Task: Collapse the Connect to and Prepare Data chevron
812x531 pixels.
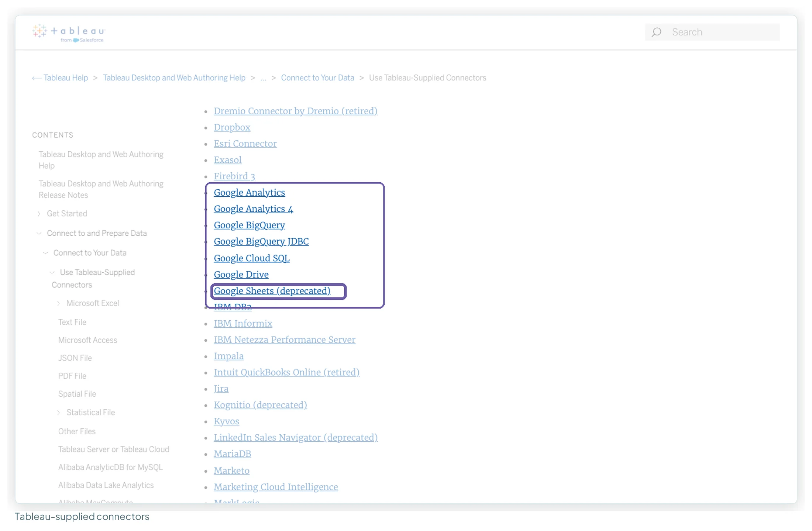Action: tap(39, 233)
